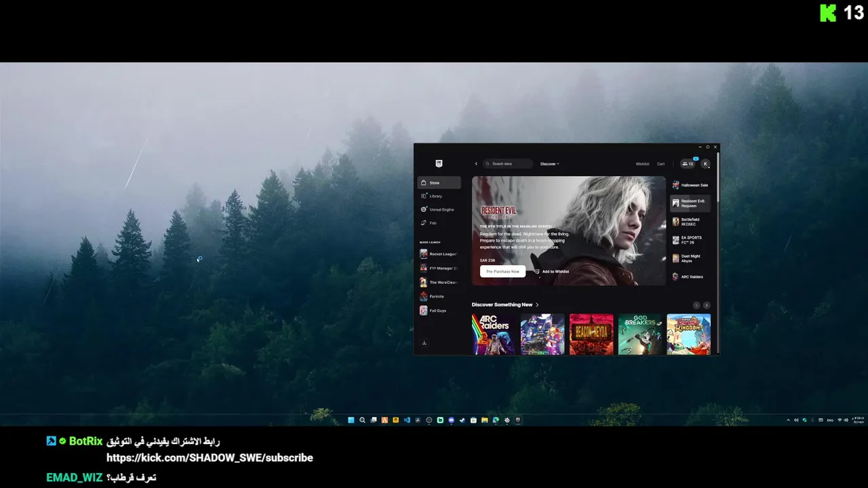
Task: Expand the Discover dropdown
Action: 550,163
